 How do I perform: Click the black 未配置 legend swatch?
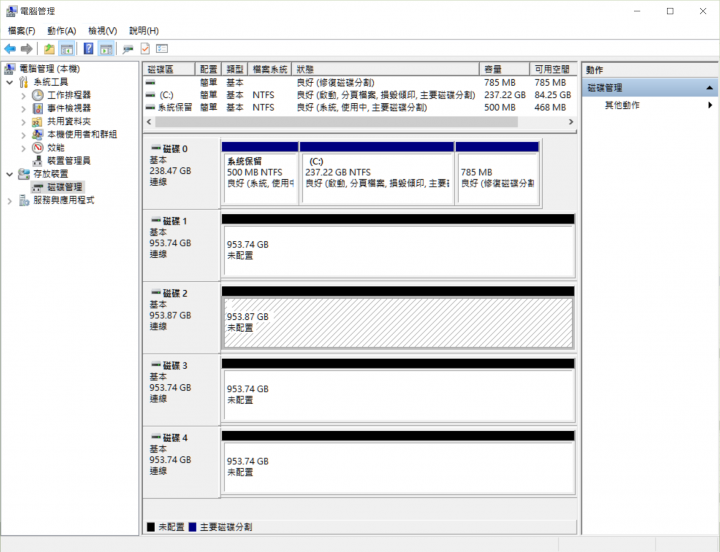coord(151,527)
